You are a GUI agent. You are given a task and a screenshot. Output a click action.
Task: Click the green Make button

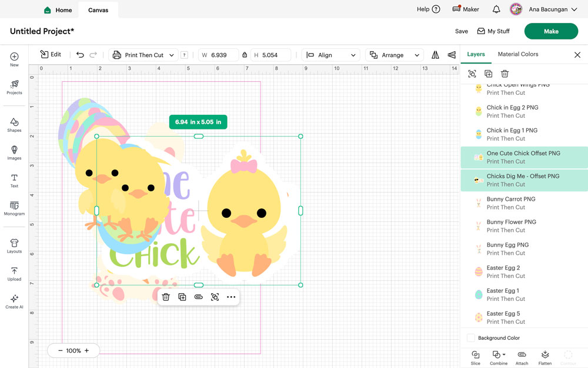tap(551, 31)
